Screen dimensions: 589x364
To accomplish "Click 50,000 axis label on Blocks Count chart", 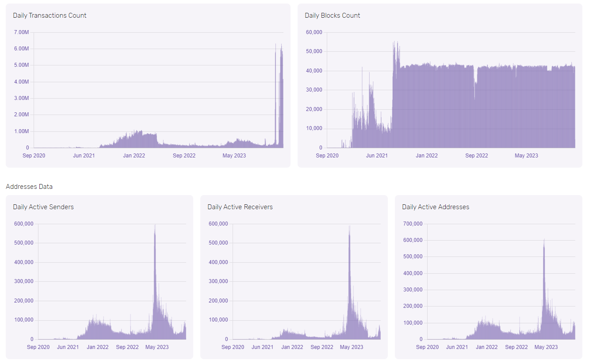I will coord(314,51).
